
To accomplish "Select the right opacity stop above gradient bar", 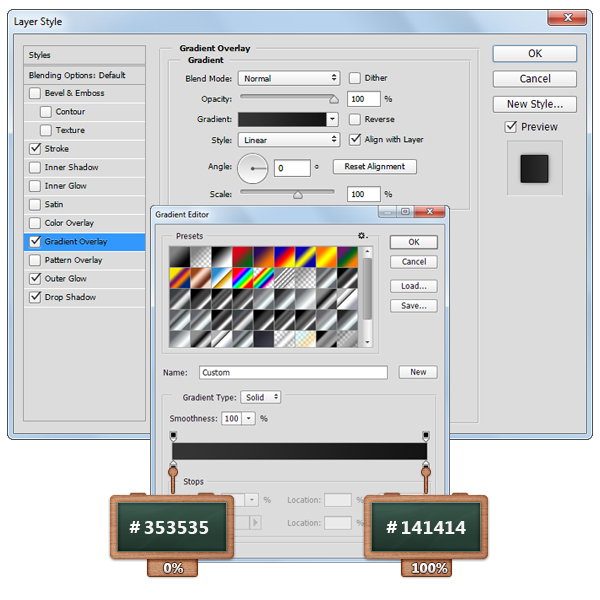I will point(427,436).
